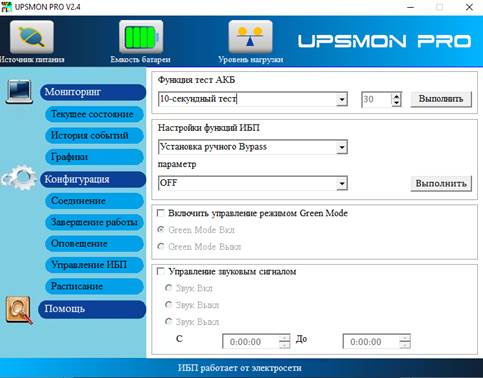Viewport: 483px width, 378px height.
Task: Open the Конфигурация section
Action: pos(93,179)
